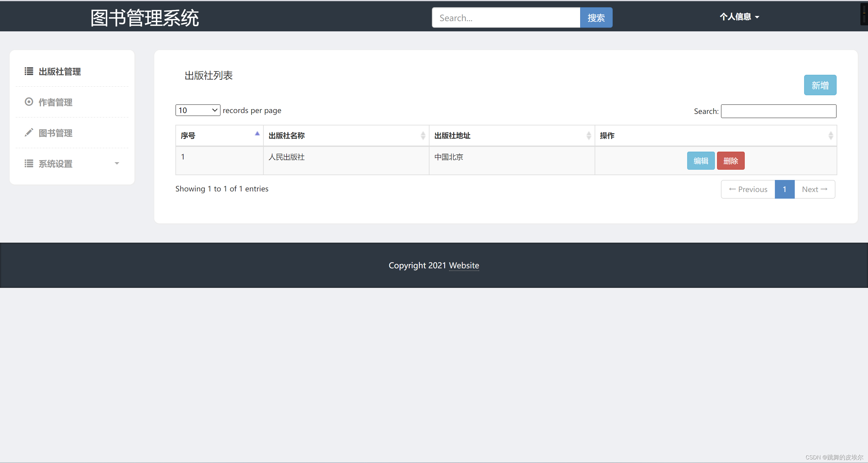This screenshot has height=463, width=868.
Task: Click the pencil icon beside 图书管理
Action: [29, 132]
